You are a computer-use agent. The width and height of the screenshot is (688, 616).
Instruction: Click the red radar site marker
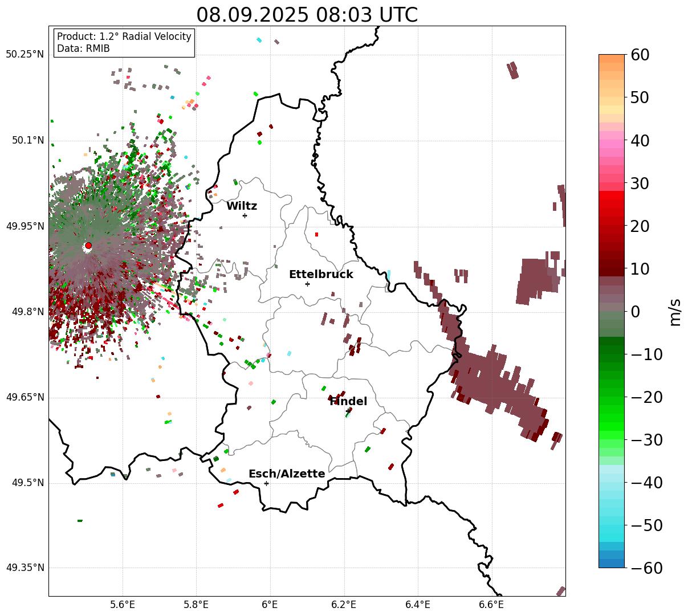tap(88, 246)
